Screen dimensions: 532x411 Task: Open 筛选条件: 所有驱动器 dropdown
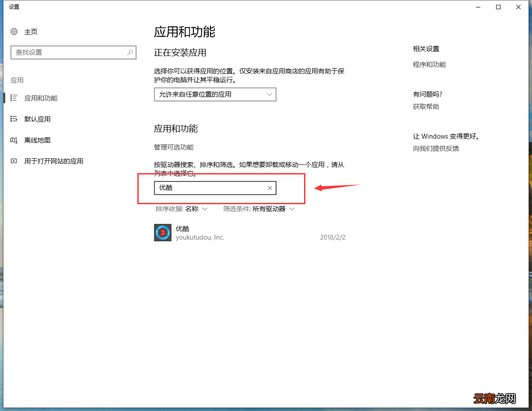point(259,209)
